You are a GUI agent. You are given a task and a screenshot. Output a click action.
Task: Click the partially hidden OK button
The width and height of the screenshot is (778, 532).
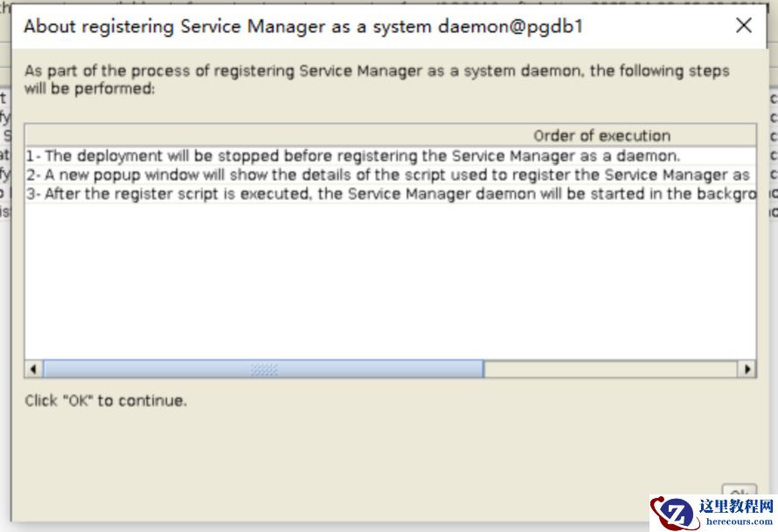[x=739, y=493]
